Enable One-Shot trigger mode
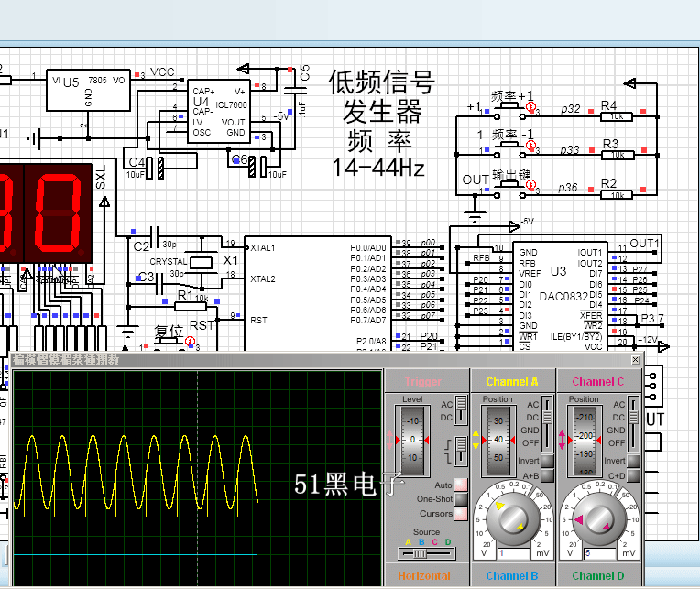 coord(461,499)
